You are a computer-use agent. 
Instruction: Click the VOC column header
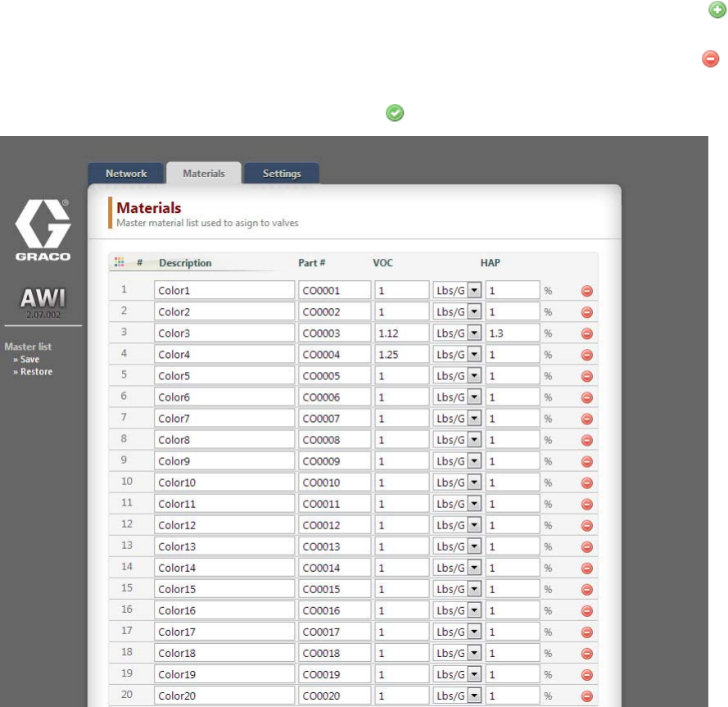(382, 263)
